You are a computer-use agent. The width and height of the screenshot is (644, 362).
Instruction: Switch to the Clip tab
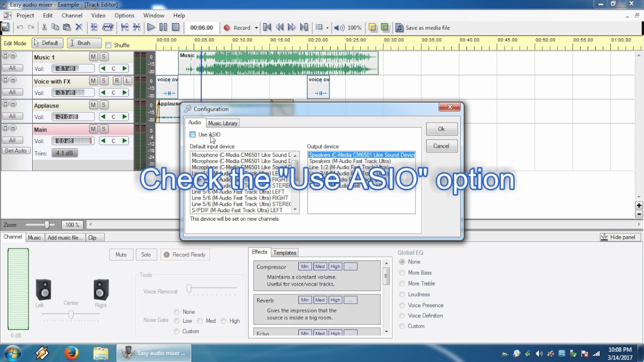point(93,238)
